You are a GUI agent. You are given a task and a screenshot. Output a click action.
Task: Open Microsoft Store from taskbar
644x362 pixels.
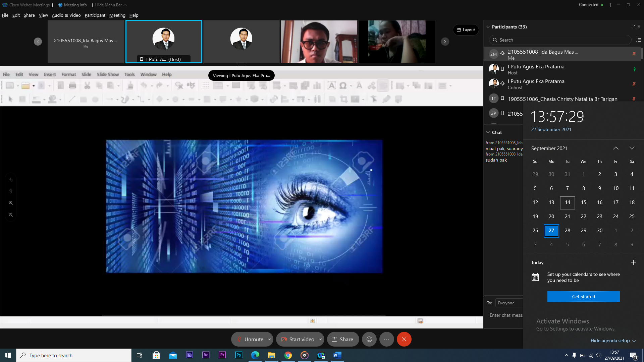[156, 355]
